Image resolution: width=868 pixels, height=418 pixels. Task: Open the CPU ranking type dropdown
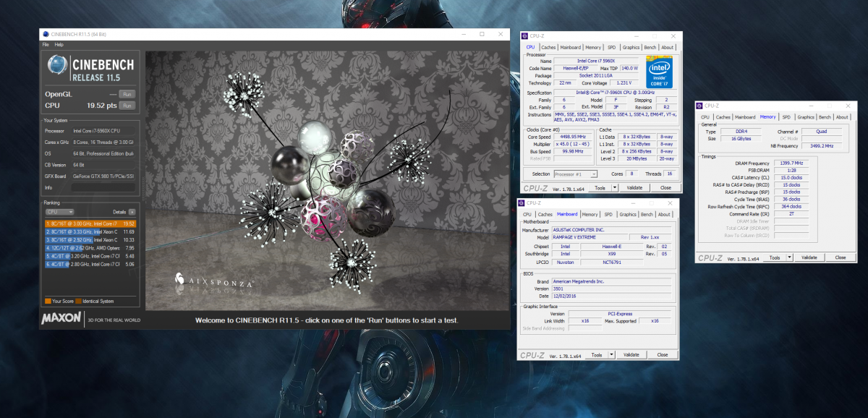[x=59, y=212]
